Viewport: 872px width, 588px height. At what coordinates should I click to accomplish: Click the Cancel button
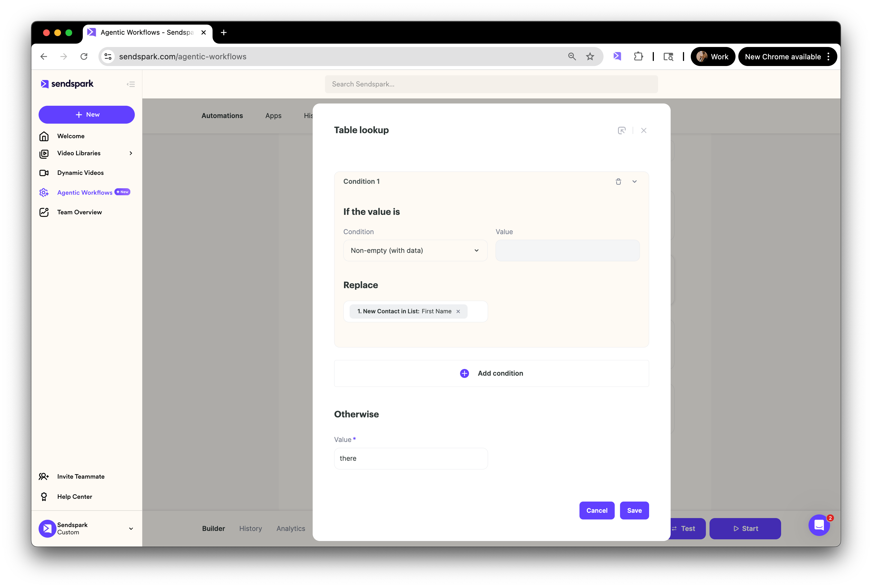pos(597,511)
